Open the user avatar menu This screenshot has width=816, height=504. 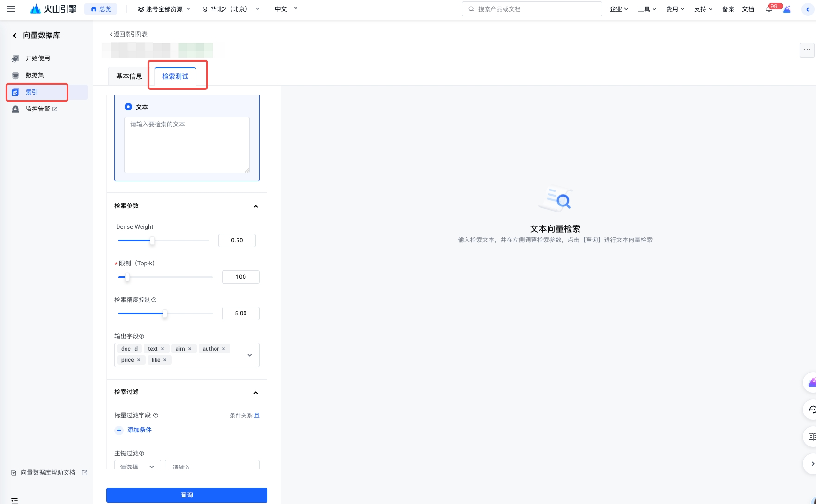click(808, 9)
